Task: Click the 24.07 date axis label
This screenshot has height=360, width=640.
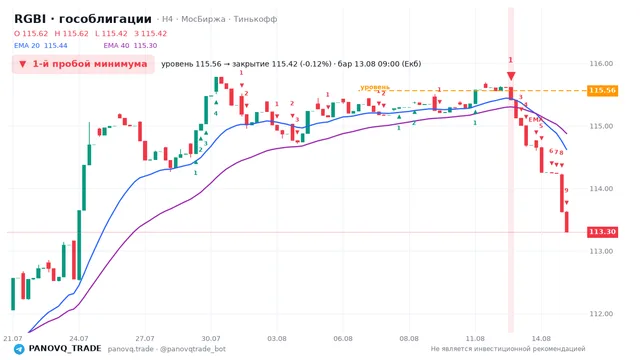Action: (79, 339)
